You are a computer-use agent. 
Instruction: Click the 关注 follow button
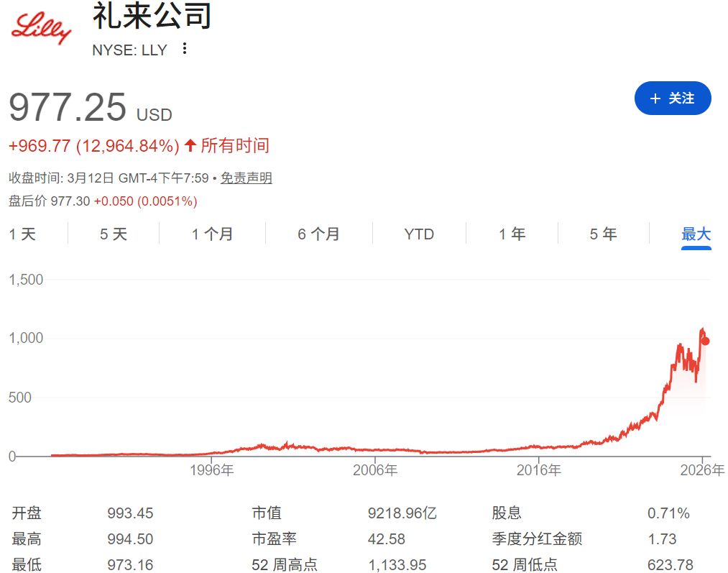click(673, 98)
